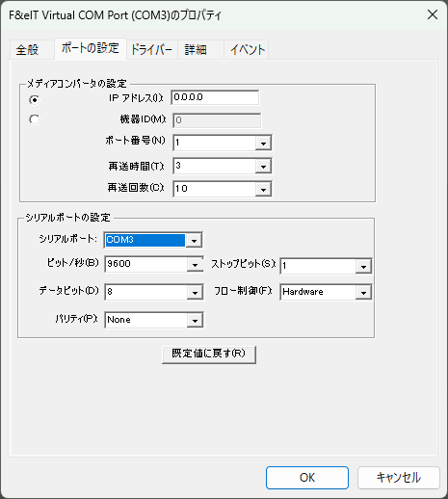Switch to the 全般 tab
This screenshot has height=499, width=448.
tap(28, 50)
